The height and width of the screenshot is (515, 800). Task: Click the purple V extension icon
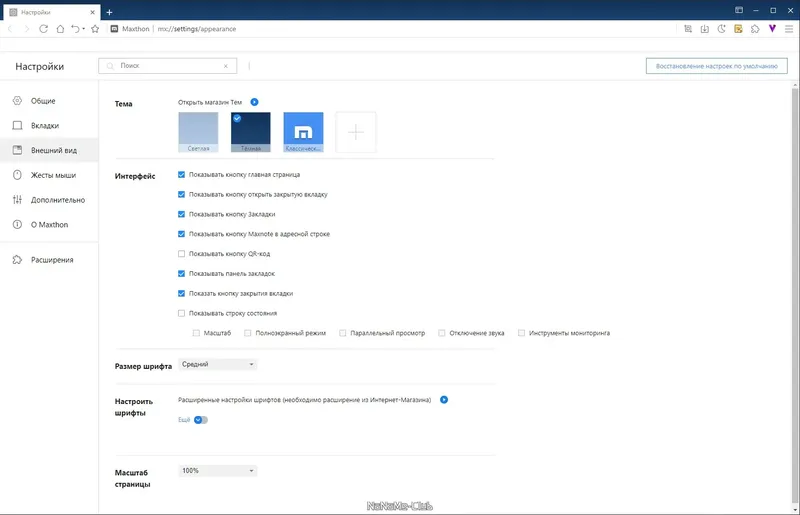click(772, 29)
